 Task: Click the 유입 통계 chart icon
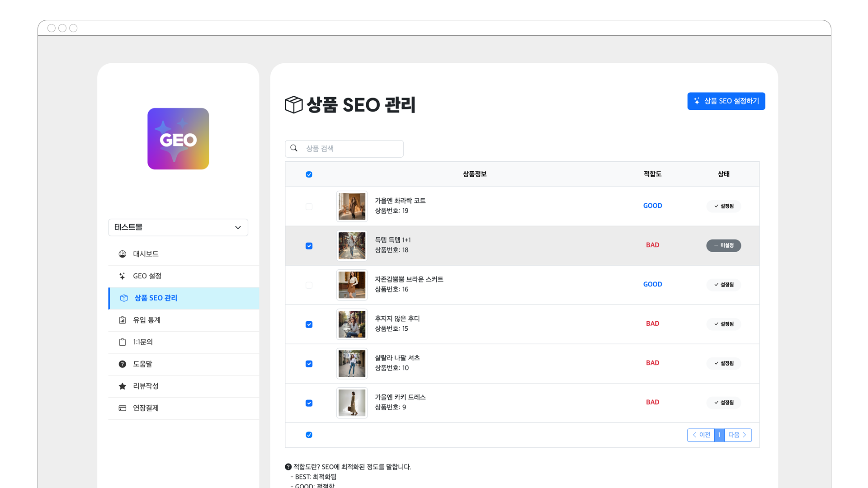point(122,320)
